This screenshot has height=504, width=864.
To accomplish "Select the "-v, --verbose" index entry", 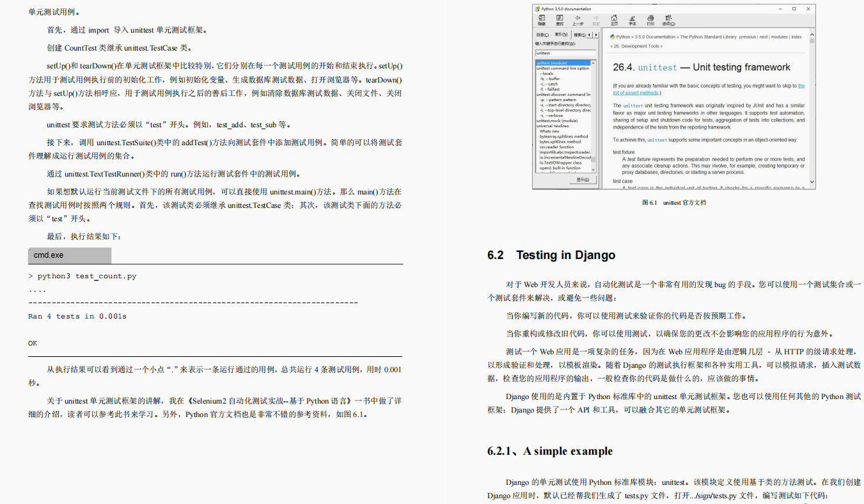I will 551,116.
